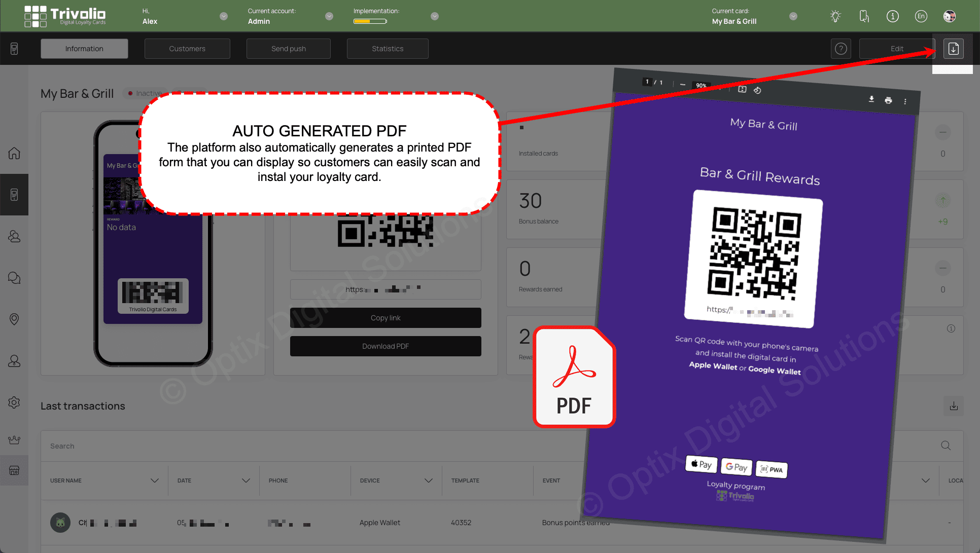Image resolution: width=980 pixels, height=553 pixels.
Task: Switch language with the En icon
Action: point(921,16)
